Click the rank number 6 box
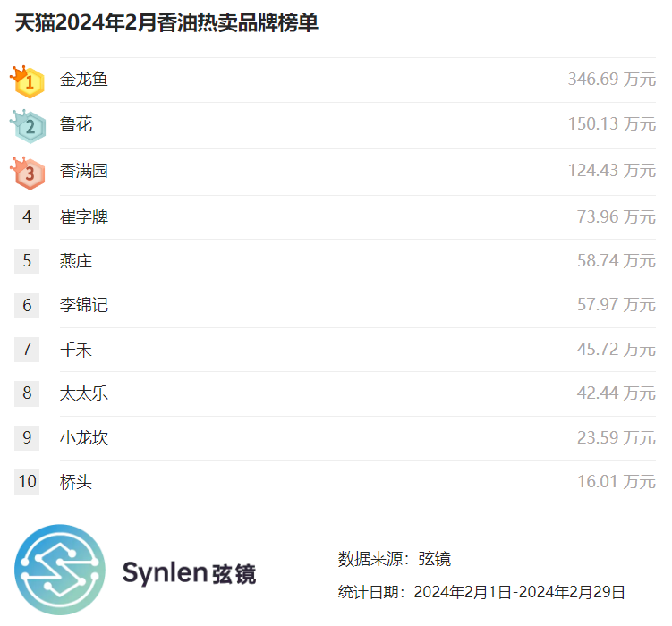Image resolution: width=672 pixels, height=626 pixels. [x=27, y=305]
